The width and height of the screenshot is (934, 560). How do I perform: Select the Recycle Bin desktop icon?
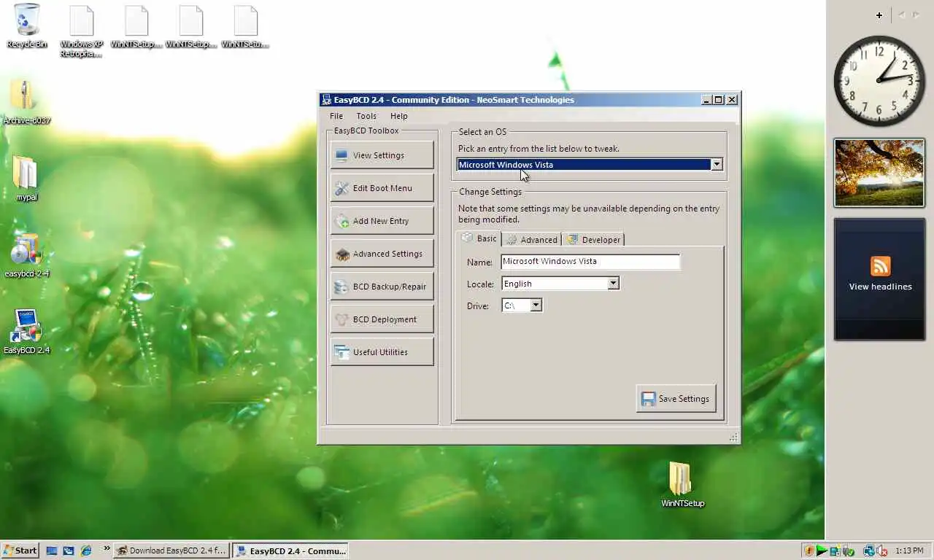pos(27,26)
